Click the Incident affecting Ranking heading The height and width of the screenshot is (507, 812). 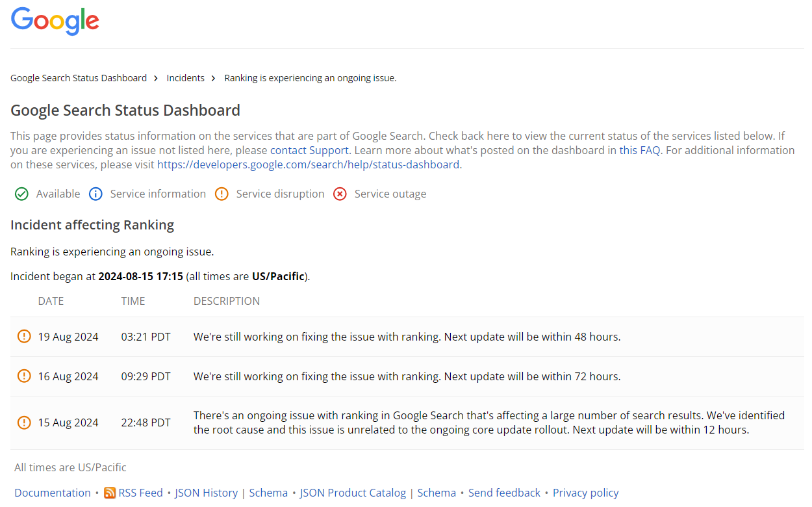point(92,225)
